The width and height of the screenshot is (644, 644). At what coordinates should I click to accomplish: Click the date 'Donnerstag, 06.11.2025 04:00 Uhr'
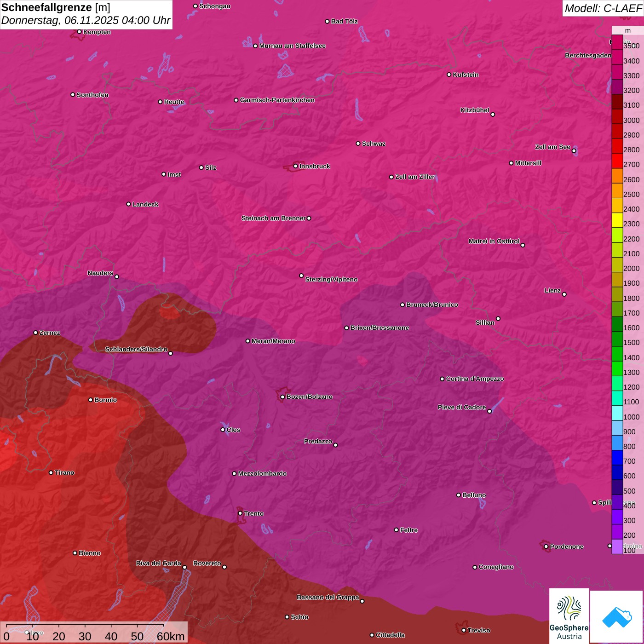pyautogui.click(x=86, y=21)
